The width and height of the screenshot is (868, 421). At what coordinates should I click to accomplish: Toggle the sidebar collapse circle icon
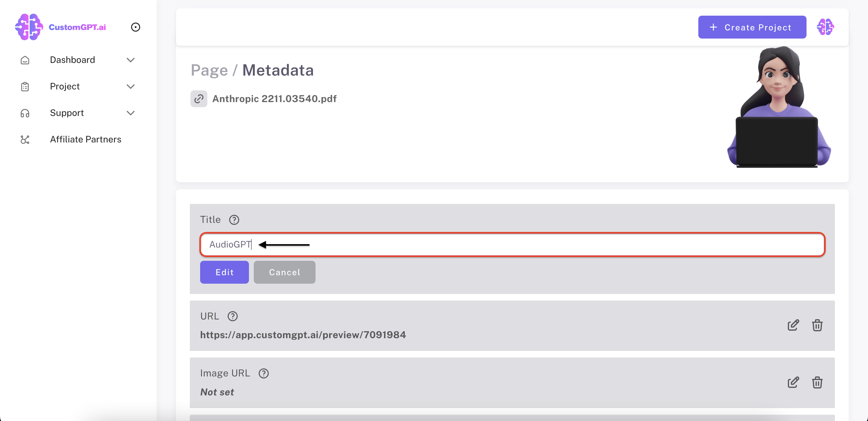[x=135, y=27]
